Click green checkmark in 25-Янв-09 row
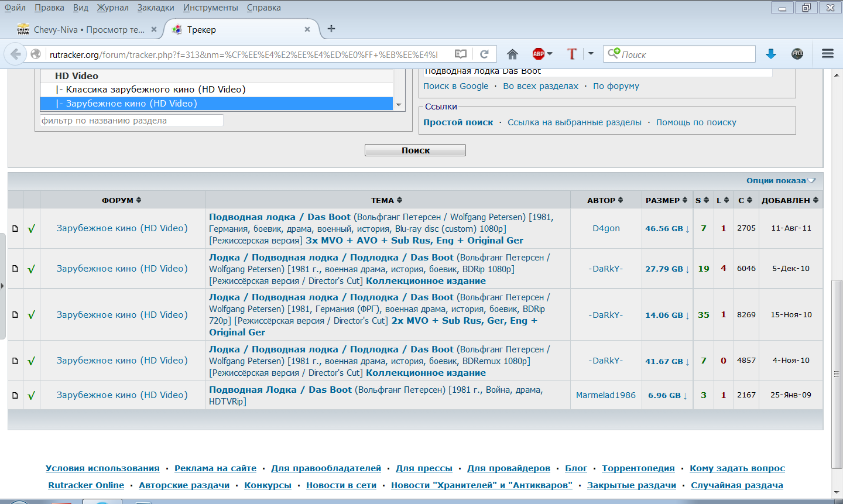This screenshot has height=504, width=843. [31, 395]
